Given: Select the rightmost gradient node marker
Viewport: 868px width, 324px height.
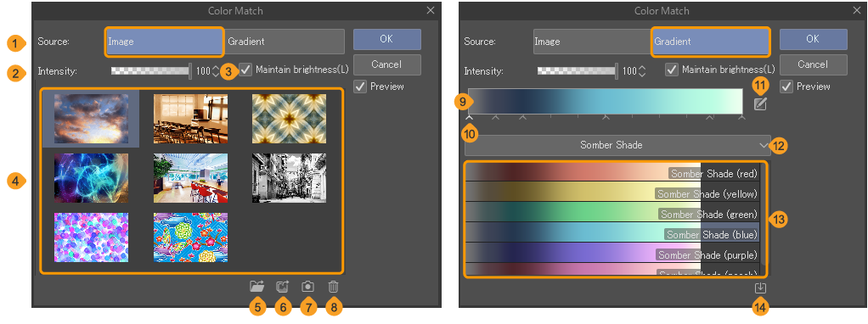Looking at the screenshot, I should tap(741, 117).
